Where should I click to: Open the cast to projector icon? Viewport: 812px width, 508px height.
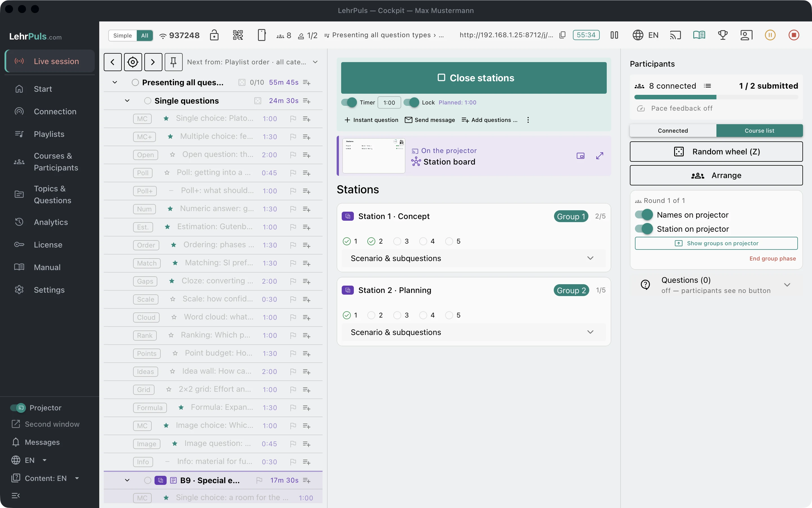675,35
